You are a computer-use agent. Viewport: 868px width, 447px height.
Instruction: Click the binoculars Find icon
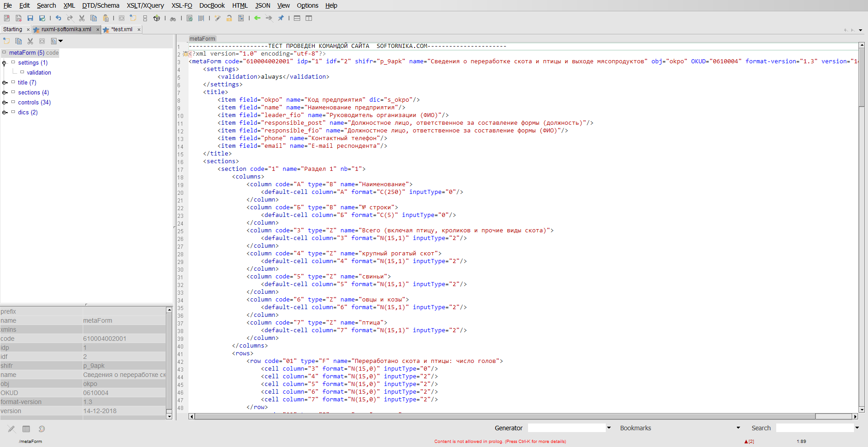tap(173, 19)
